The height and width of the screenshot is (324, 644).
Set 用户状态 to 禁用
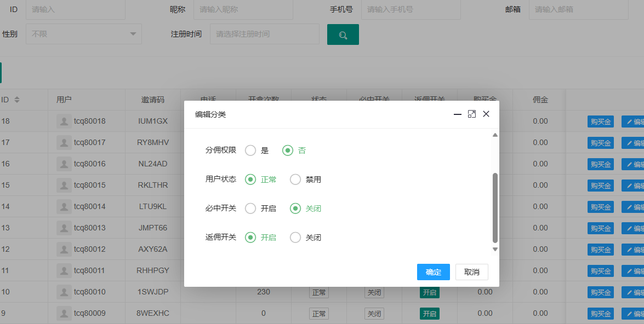(x=295, y=180)
